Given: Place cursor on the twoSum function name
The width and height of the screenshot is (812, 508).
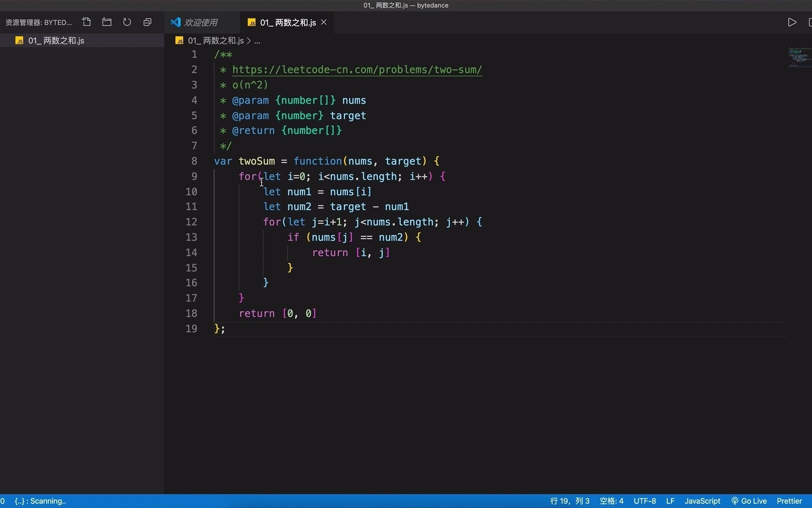Looking at the screenshot, I should (x=257, y=161).
